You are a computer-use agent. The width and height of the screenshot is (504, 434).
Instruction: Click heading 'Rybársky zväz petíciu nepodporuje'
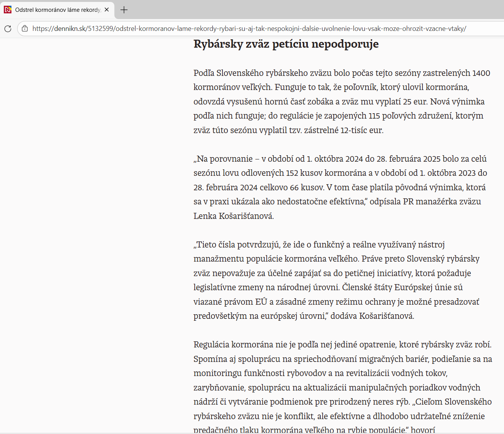[x=286, y=44]
